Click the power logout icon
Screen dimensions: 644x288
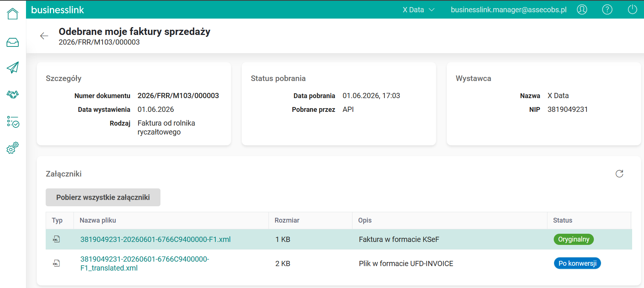tap(632, 9)
